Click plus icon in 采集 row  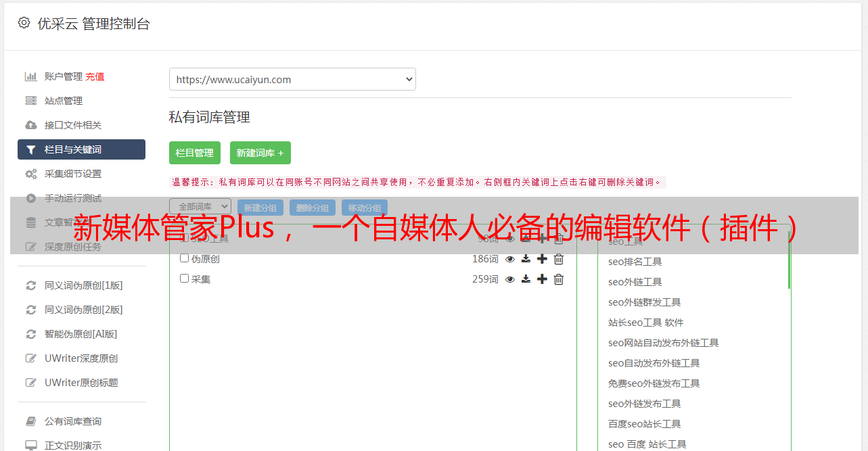point(542,279)
